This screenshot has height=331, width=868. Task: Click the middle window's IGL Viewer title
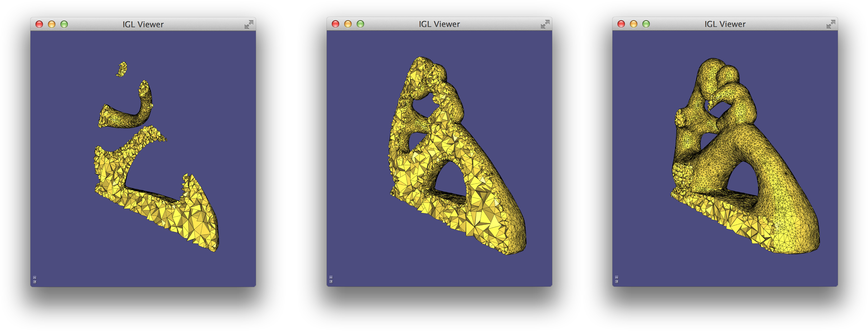(x=439, y=24)
